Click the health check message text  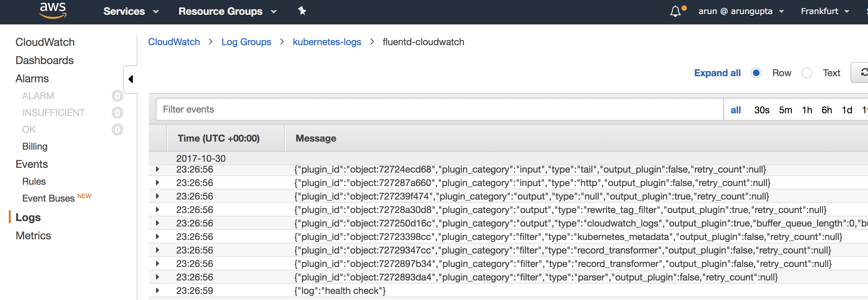[x=340, y=291]
